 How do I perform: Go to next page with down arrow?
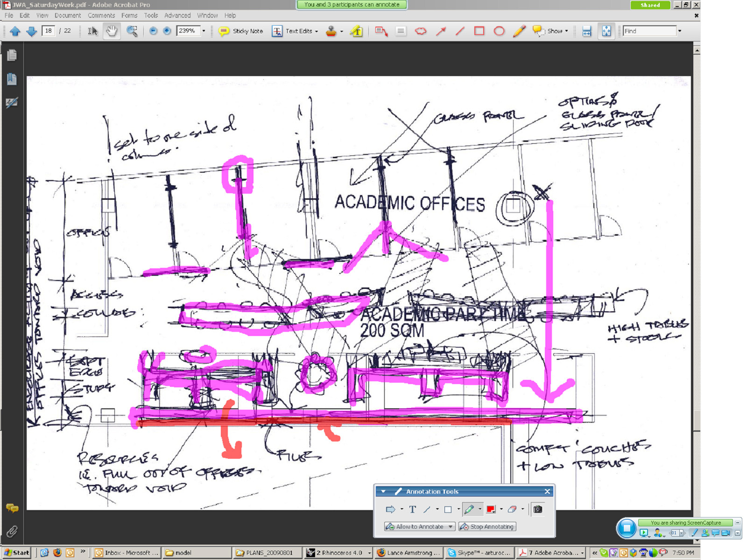31,31
